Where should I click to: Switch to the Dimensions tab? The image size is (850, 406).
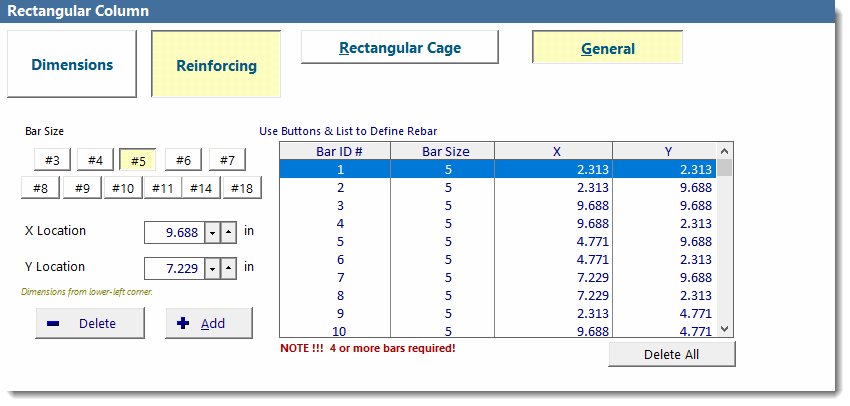coord(72,64)
